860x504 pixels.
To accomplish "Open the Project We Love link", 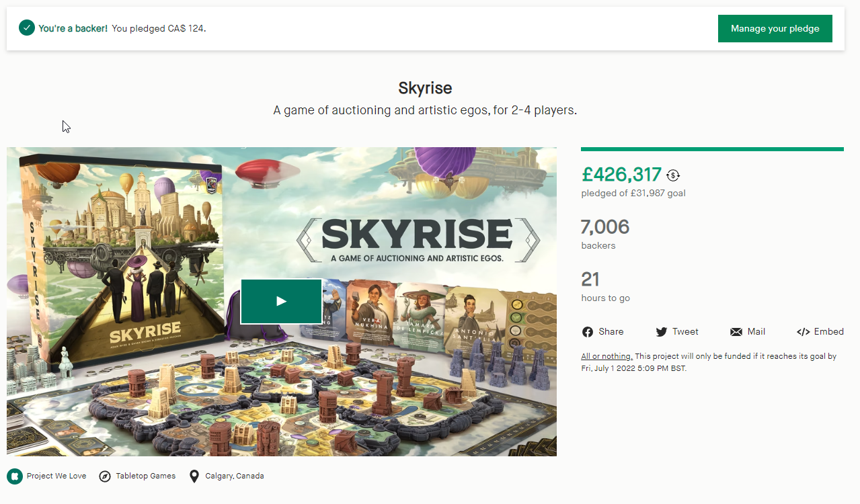I will click(56, 476).
